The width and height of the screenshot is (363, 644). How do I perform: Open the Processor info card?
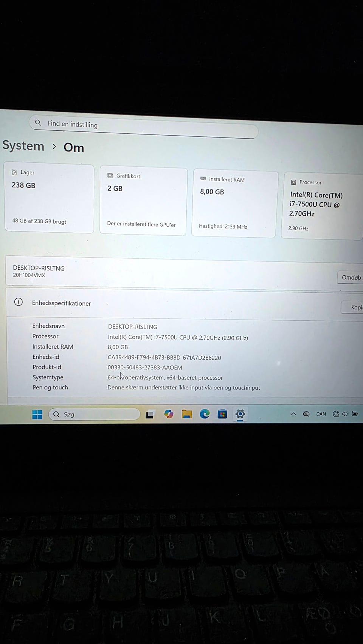tap(323, 206)
